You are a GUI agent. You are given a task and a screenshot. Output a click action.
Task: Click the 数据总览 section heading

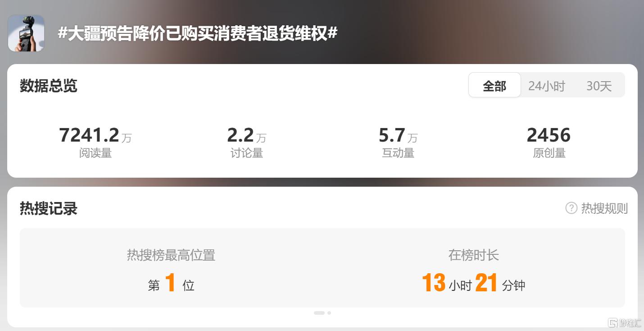[49, 86]
